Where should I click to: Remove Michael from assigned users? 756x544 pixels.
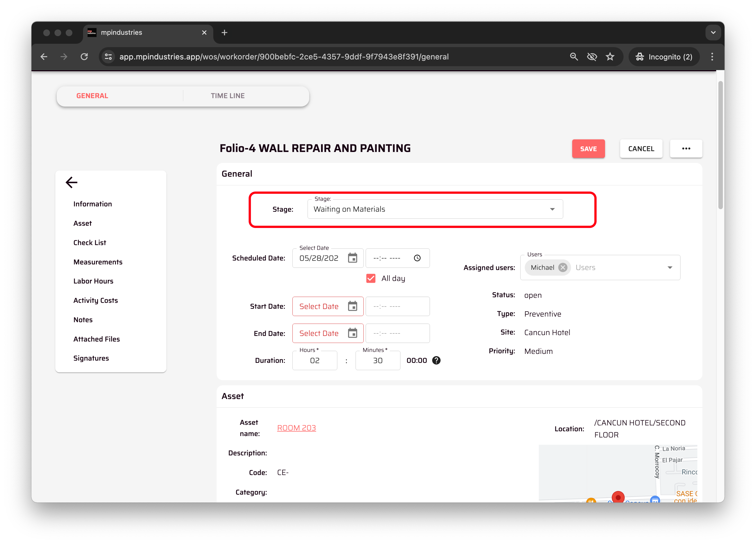point(563,268)
